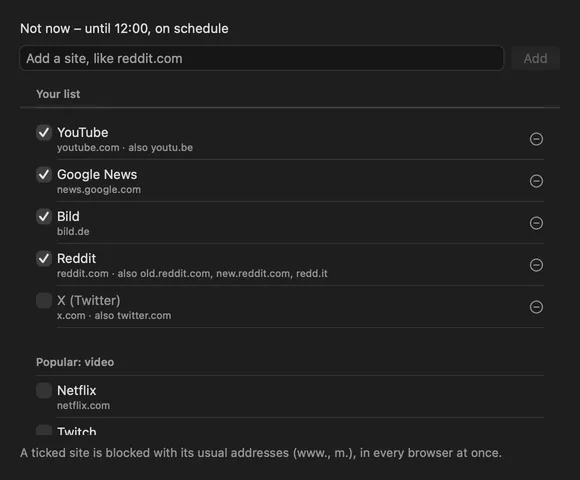Click the Your list heading
580x480 pixels.
pyautogui.click(x=58, y=94)
